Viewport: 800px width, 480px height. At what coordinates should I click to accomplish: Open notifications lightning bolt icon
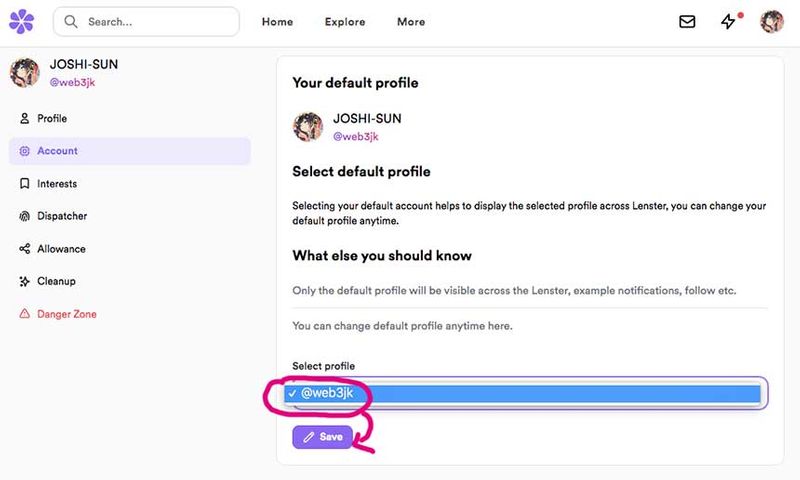729,21
